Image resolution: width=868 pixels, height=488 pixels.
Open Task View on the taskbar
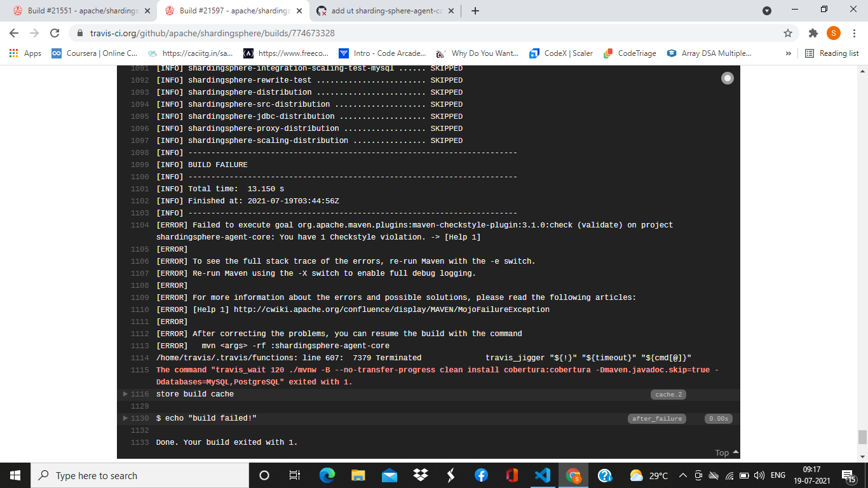(295, 475)
